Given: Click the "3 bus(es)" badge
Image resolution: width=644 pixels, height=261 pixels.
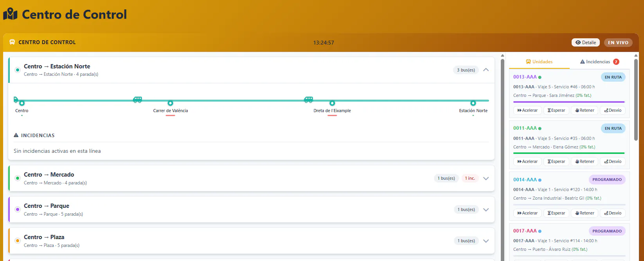Looking at the screenshot, I should pyautogui.click(x=466, y=70).
